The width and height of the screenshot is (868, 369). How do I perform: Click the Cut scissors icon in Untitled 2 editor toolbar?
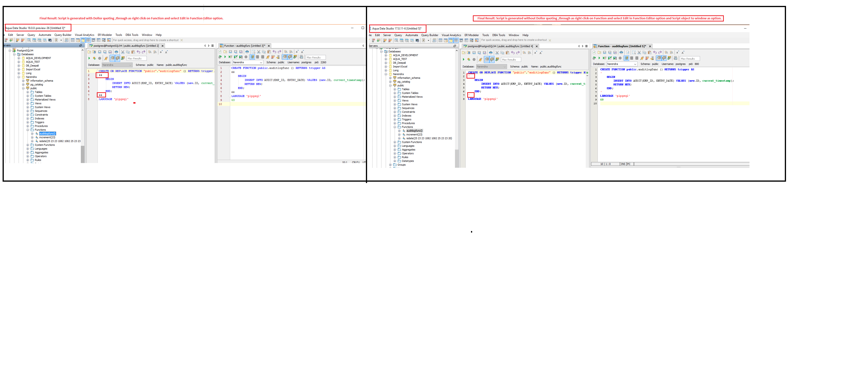[x=123, y=52]
